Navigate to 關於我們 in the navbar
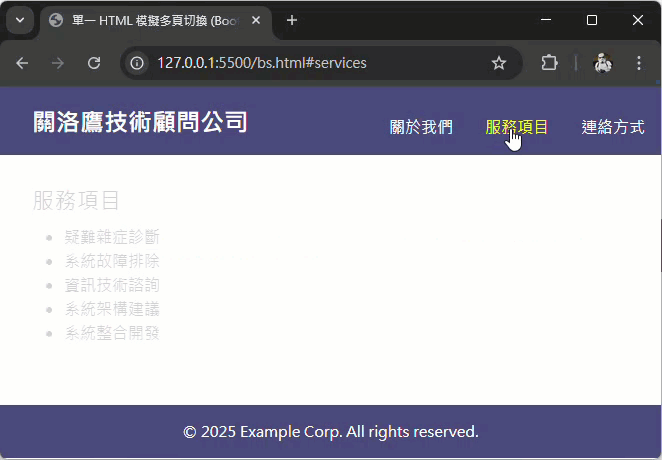 [x=421, y=127]
